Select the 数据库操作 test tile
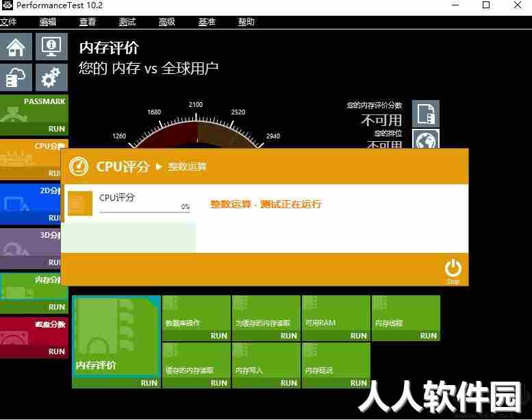 coord(197,313)
